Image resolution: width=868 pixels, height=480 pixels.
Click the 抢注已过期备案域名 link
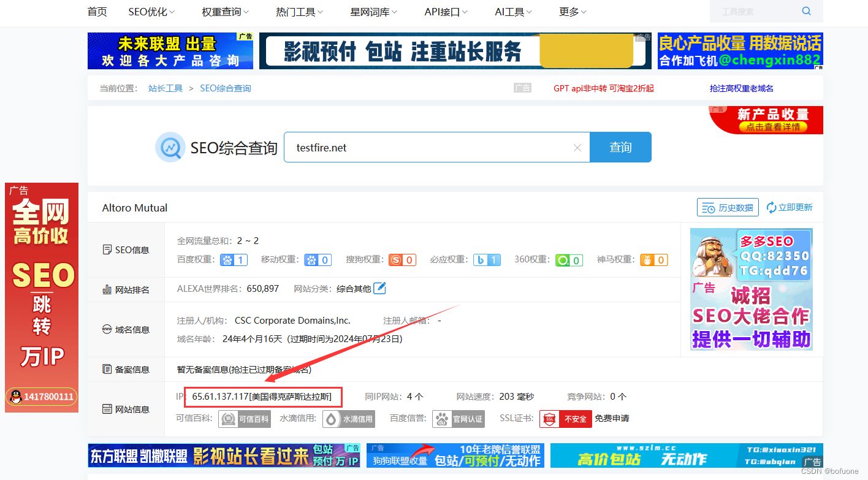[x=270, y=370]
